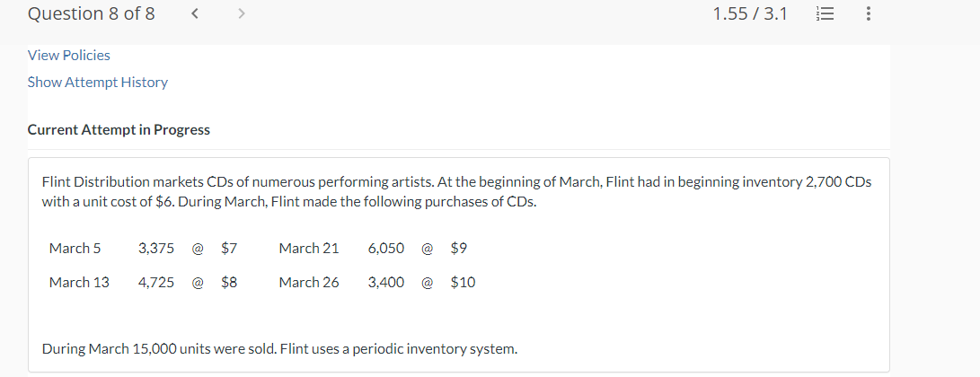Screen dimensions: 980x377
Task: Click the $10 unit cost value
Action: tap(463, 282)
